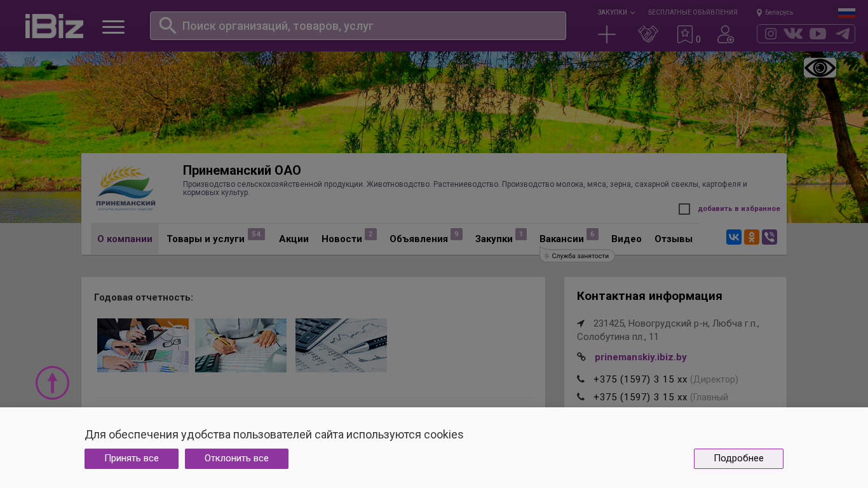Share via Odnoklassniki orange icon
868x488 pixels.
click(x=752, y=237)
